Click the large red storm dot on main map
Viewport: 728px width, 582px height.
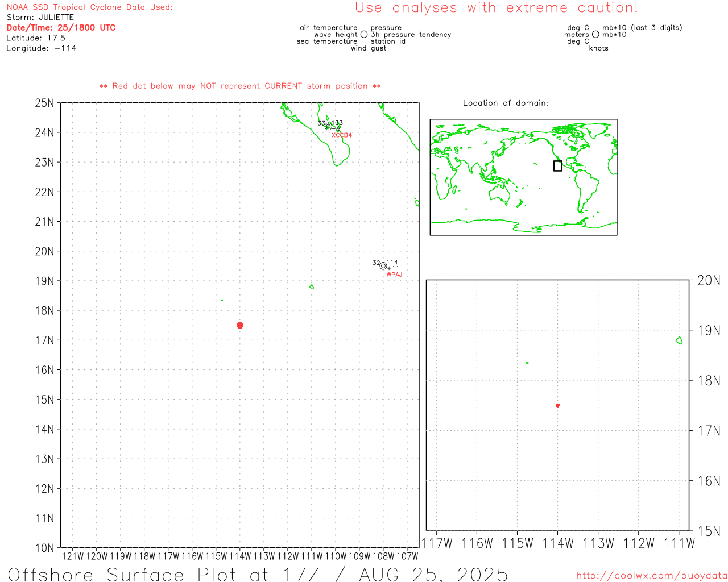point(239,325)
